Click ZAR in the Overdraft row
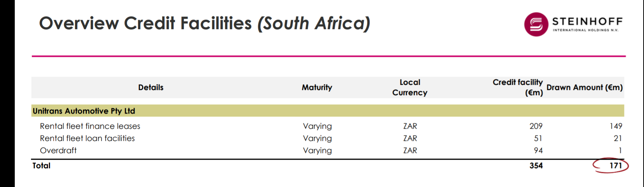The image size is (644, 187). coord(410,150)
